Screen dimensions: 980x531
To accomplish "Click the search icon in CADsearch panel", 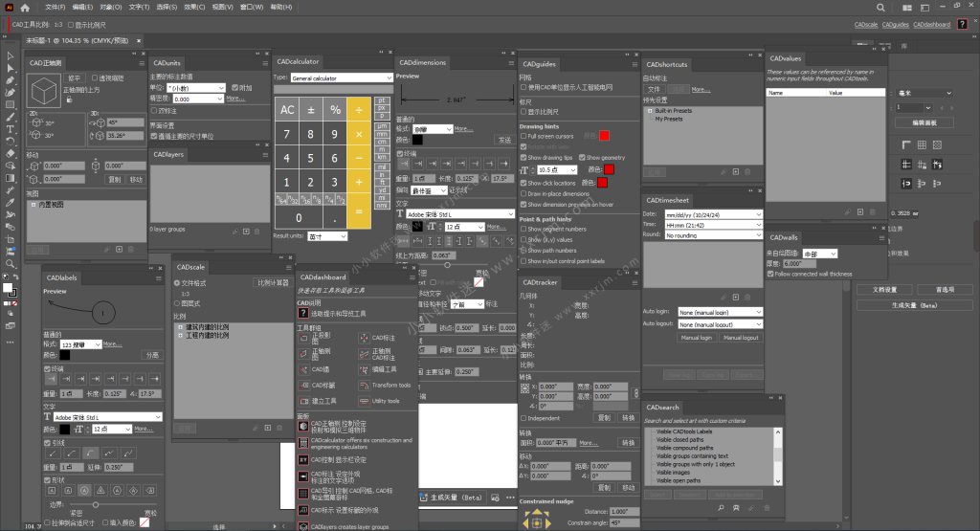I will [721, 508].
